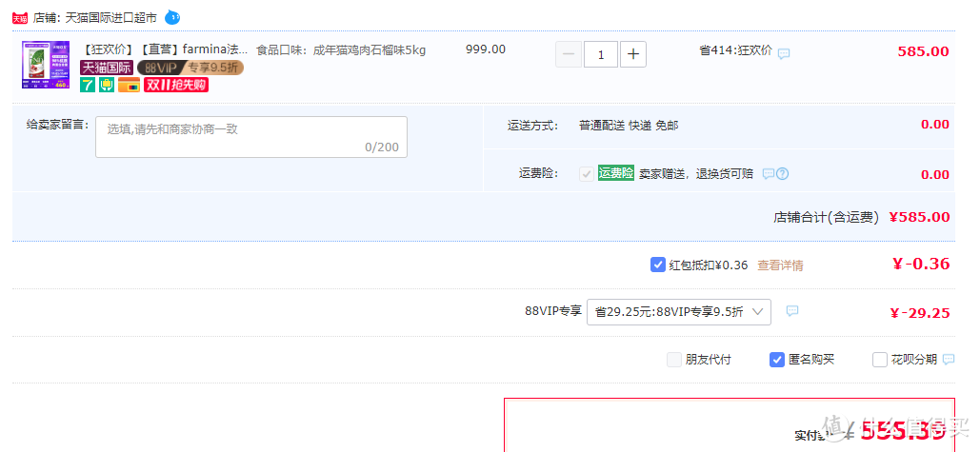This screenshot has height=452, width=980.
Task: Click comment bubble next to 狂欢价 discount
Action: (x=784, y=53)
